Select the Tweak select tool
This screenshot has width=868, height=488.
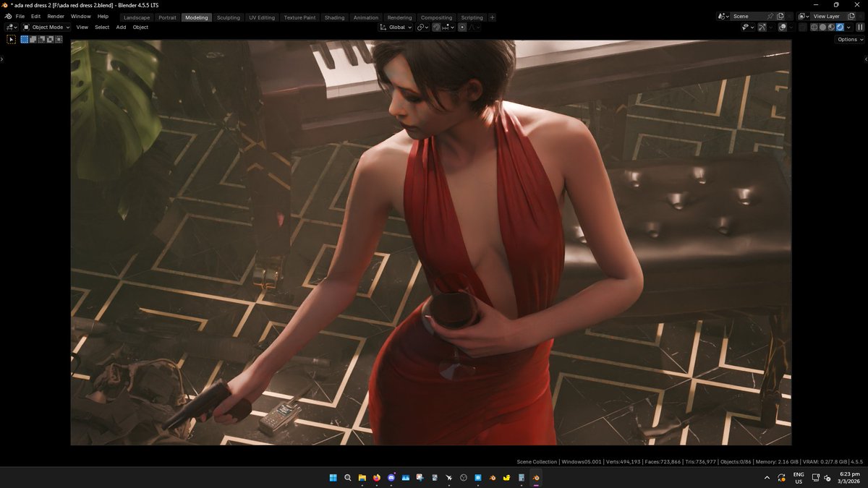tap(11, 39)
